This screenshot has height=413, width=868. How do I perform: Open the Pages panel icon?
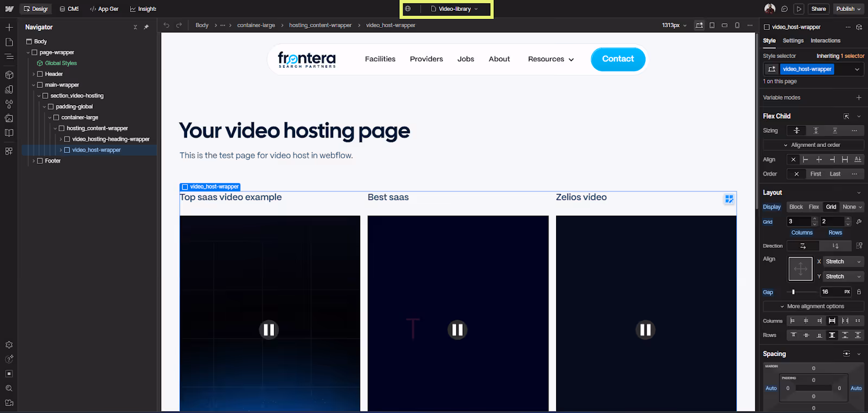tap(9, 42)
